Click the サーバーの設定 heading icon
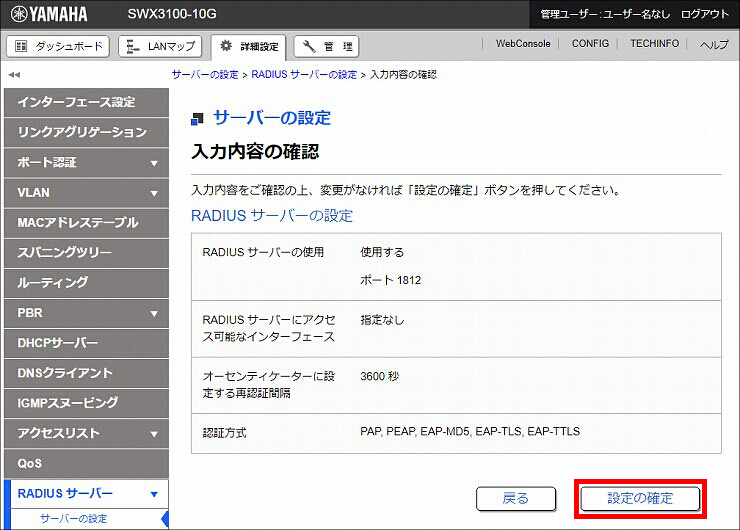The width and height of the screenshot is (740, 530). [197, 119]
